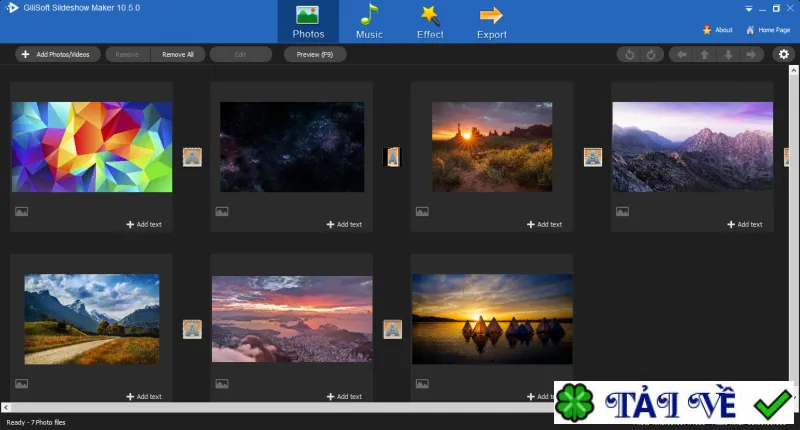Open the Home Page link
This screenshot has width=800, height=430.
(x=768, y=30)
